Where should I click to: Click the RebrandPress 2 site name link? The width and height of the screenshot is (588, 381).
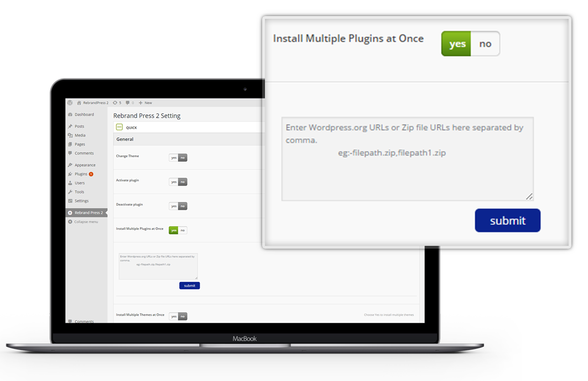pos(96,102)
